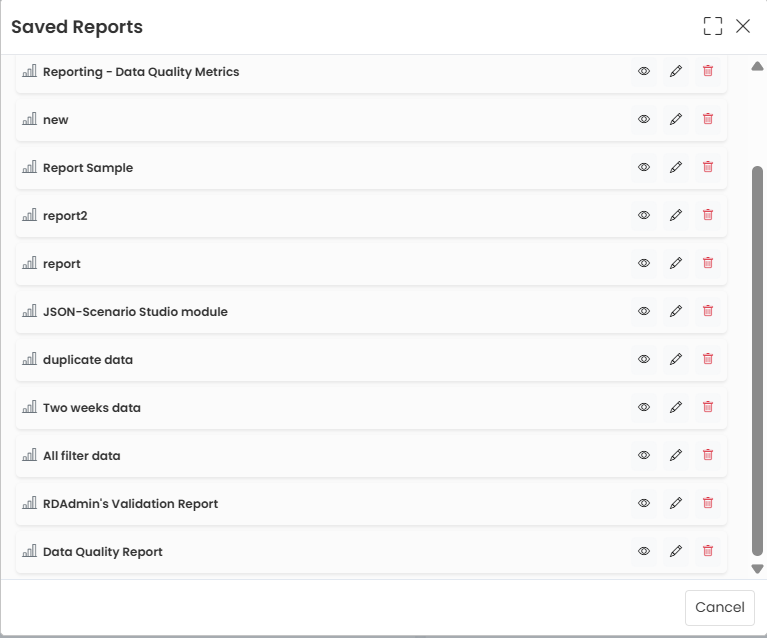The image size is (767, 638).
Task: Select the Reporting - Data Quality Metrics row
Action: 371,72
